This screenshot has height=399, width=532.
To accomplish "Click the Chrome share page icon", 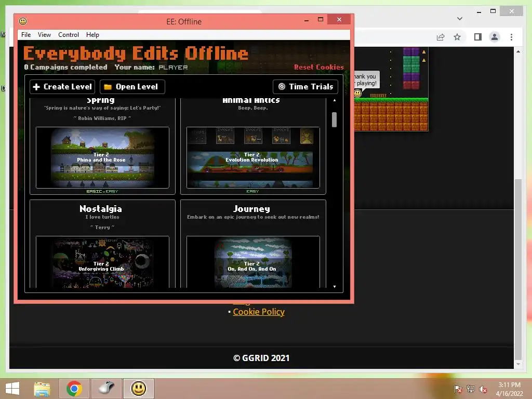I will [x=441, y=37].
